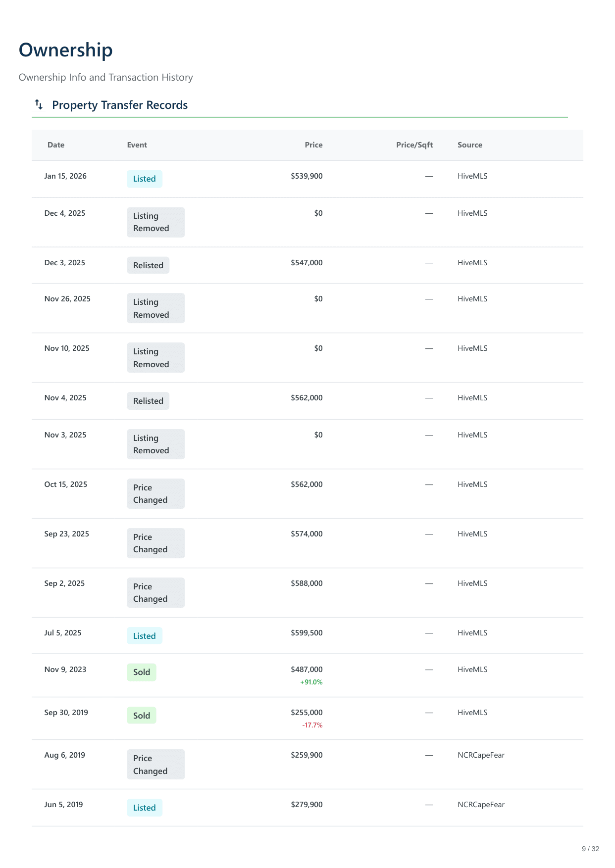
Task: Click the 9 / 32 page number indicator
Action: (x=590, y=849)
